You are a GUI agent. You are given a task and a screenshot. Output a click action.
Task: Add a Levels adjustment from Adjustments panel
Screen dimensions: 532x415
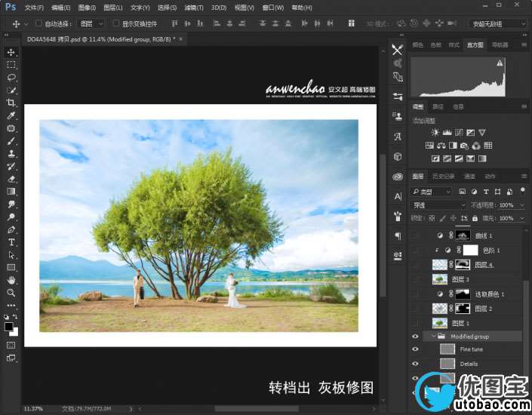point(447,132)
